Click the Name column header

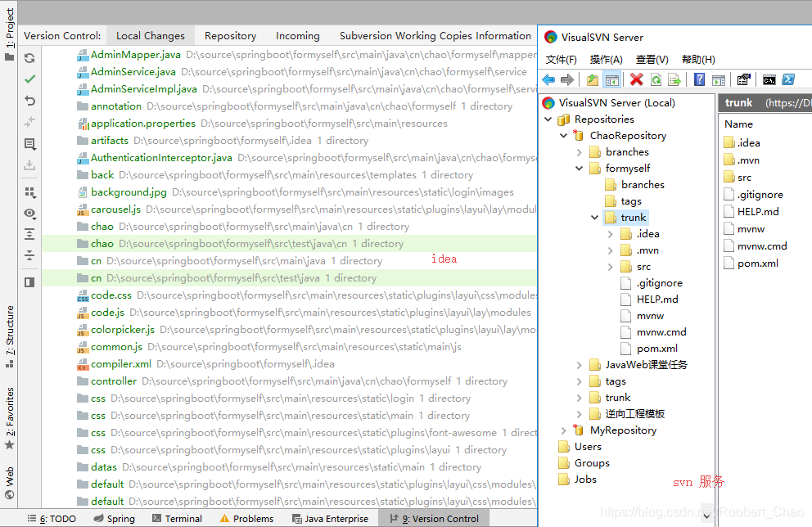point(738,124)
